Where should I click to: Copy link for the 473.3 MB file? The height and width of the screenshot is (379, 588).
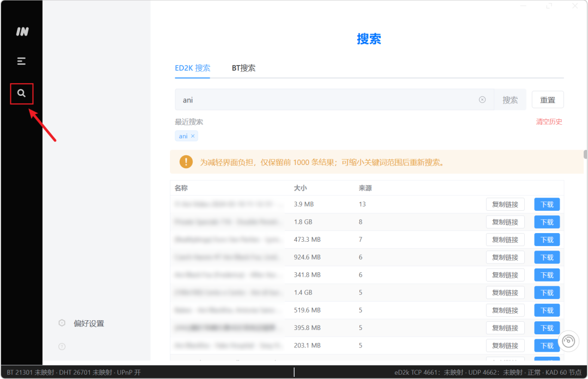coord(505,240)
